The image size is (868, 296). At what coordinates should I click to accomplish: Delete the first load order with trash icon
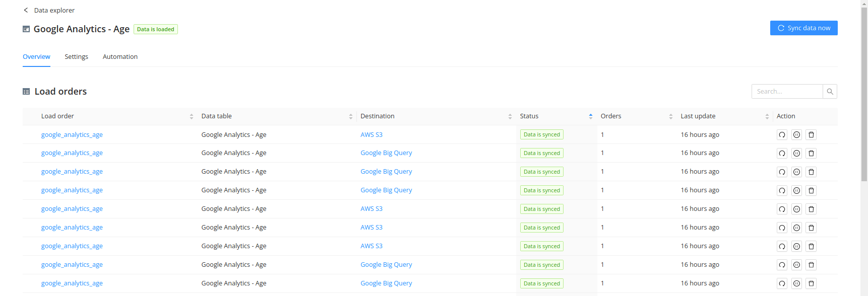pyautogui.click(x=811, y=135)
